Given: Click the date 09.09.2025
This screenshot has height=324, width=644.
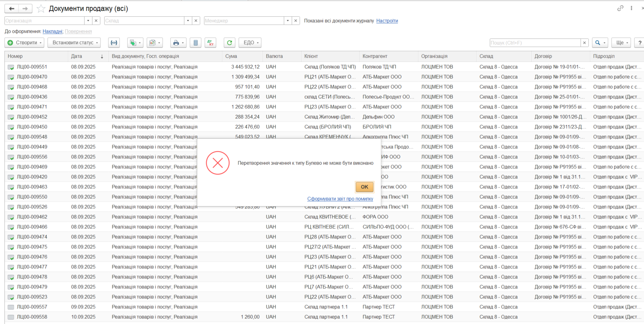Looking at the screenshot, I should [83, 307].
